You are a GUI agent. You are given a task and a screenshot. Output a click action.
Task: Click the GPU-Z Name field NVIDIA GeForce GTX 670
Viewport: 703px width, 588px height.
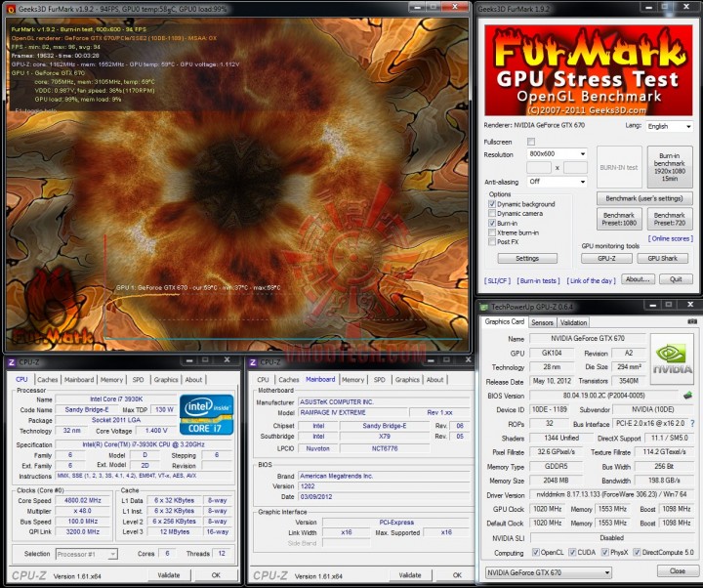pyautogui.click(x=588, y=338)
